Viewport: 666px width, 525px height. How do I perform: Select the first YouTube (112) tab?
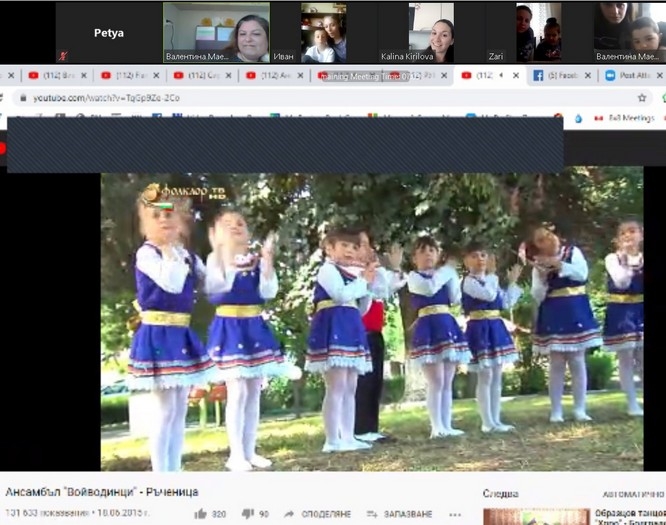50,75
